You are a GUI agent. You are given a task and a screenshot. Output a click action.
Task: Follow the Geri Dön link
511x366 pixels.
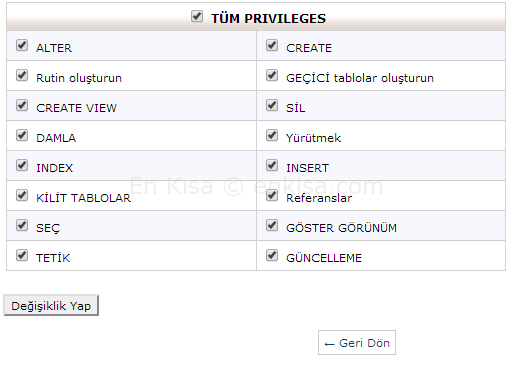tap(357, 343)
